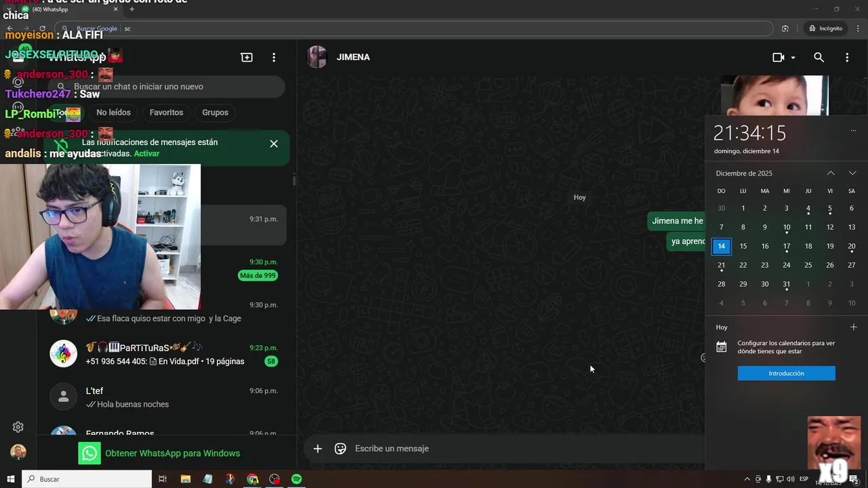Open the calendar flyout more options
Viewport: 868px width, 488px height.
pos(853,130)
